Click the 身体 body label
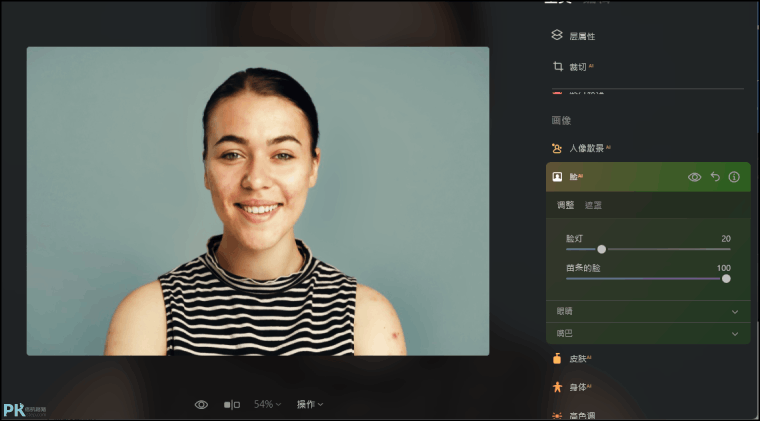Viewport: 760px width, 421px height. point(578,387)
